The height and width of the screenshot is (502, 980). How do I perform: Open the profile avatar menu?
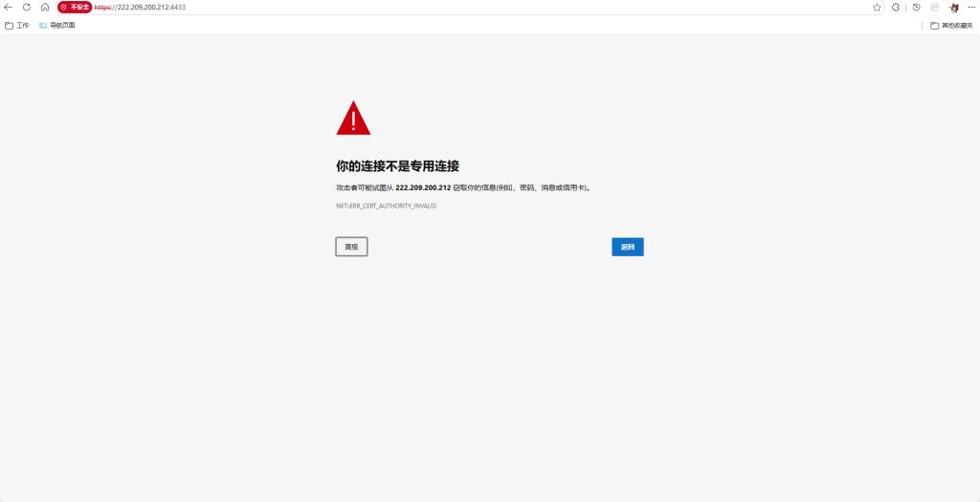[x=954, y=8]
